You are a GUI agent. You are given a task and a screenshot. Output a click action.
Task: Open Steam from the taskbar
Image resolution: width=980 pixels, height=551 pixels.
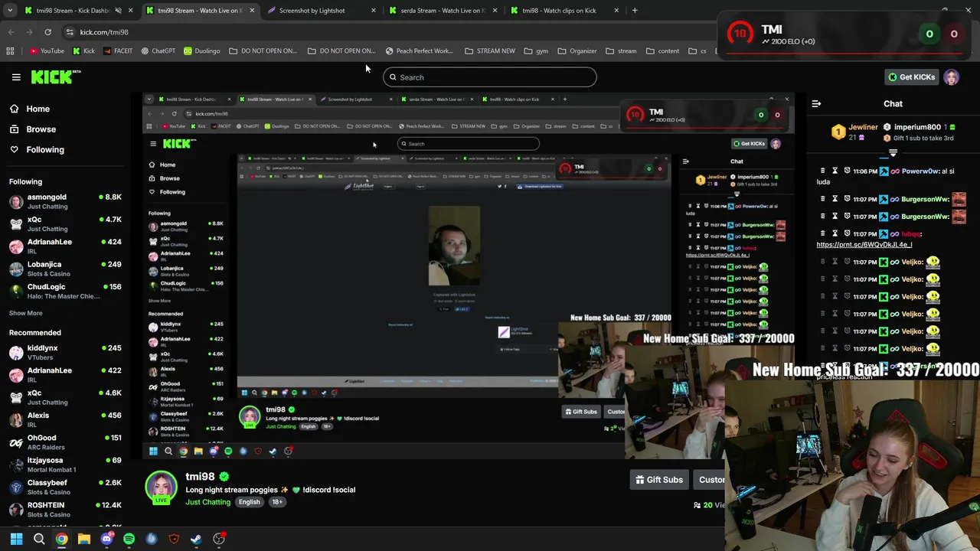tap(196, 539)
